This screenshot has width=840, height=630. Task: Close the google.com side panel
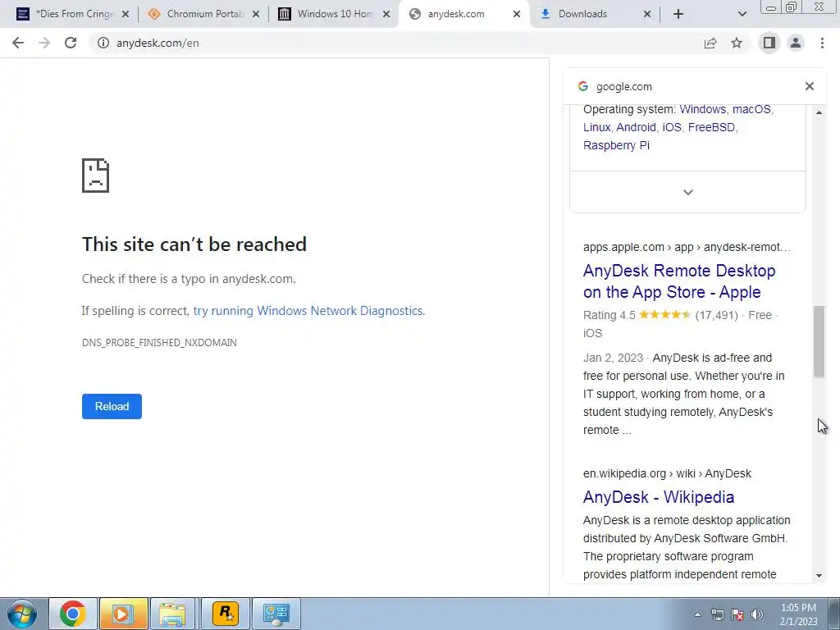[x=810, y=86]
